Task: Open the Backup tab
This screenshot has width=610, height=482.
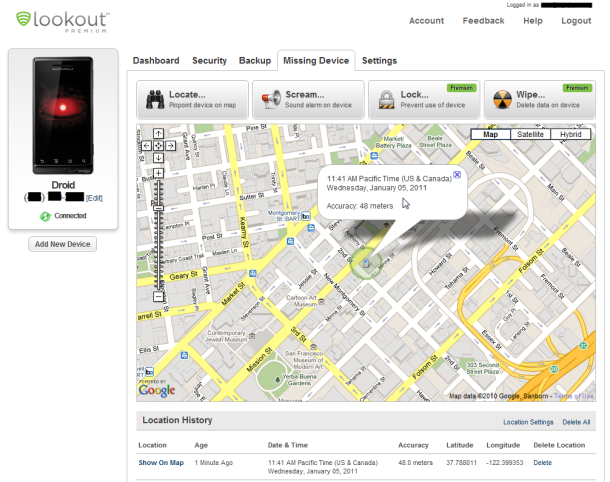Action: [255, 61]
